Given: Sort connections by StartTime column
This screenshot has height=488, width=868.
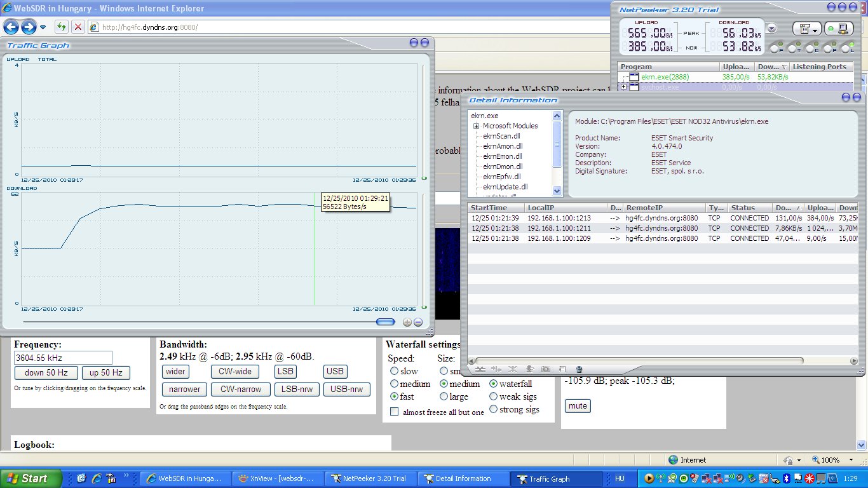Looking at the screenshot, I should (x=496, y=208).
